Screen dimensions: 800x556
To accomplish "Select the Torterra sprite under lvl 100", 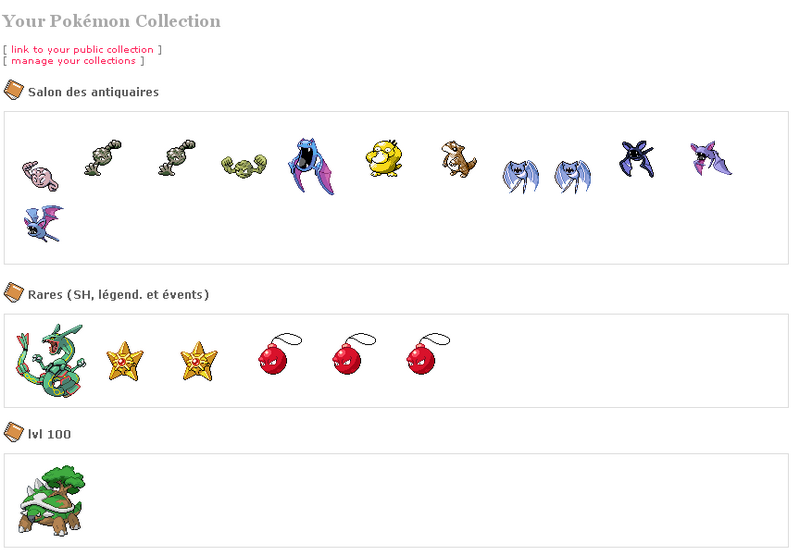I will point(51,499).
